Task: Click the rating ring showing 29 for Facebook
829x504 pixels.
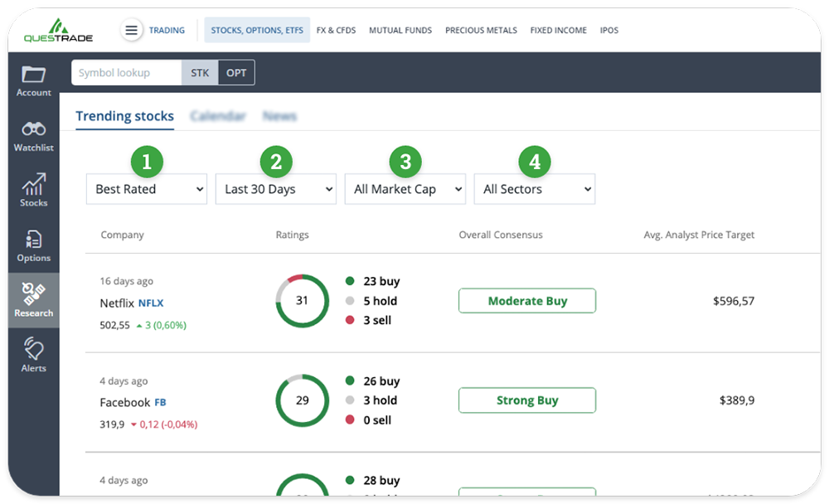Action: (302, 400)
